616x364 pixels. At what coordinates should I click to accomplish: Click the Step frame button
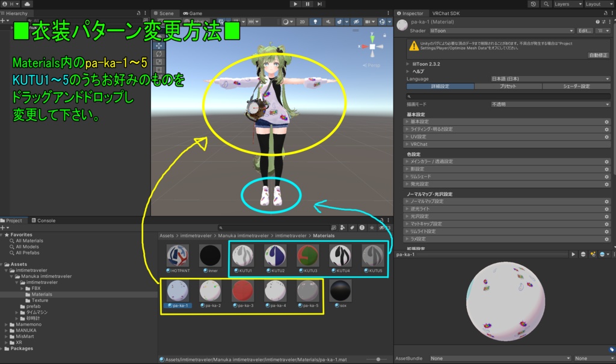(319, 4)
